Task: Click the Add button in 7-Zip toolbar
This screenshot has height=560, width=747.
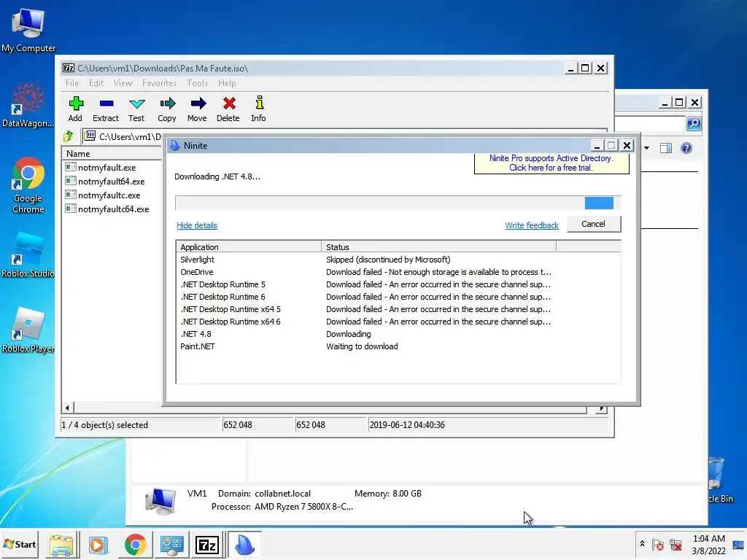Action: pyautogui.click(x=75, y=109)
